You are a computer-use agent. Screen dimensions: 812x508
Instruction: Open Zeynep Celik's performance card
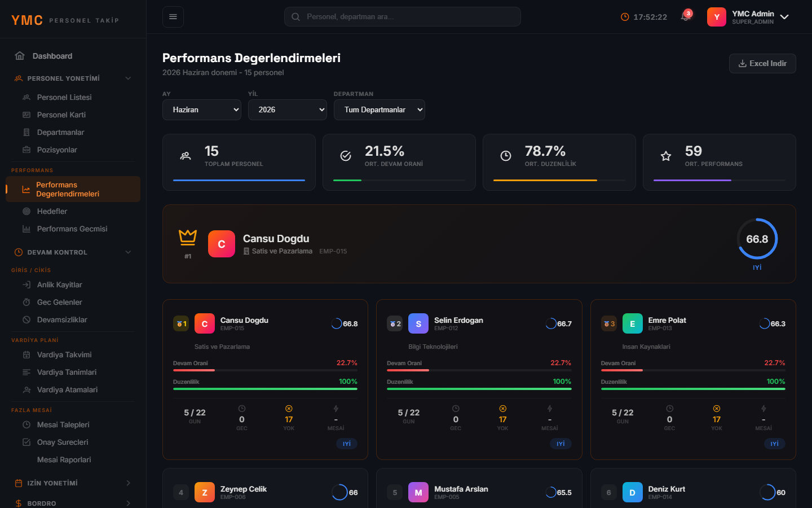(x=265, y=488)
